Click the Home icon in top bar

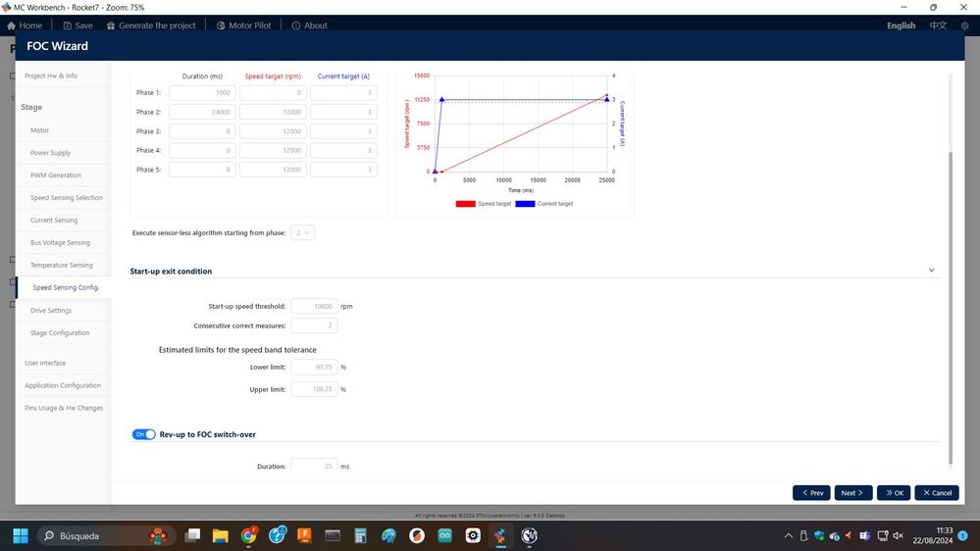point(11,25)
